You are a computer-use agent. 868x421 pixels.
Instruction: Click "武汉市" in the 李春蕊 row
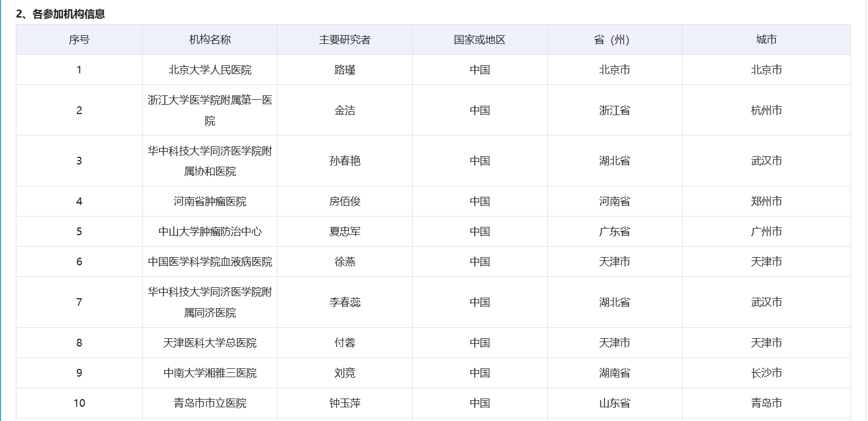coord(767,302)
